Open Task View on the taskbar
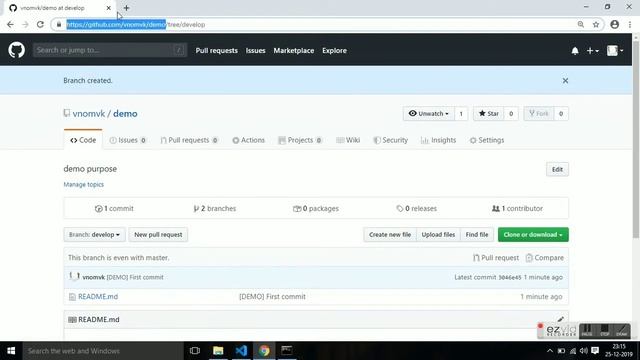Image resolution: width=640 pixels, height=360 pixels. click(195, 351)
